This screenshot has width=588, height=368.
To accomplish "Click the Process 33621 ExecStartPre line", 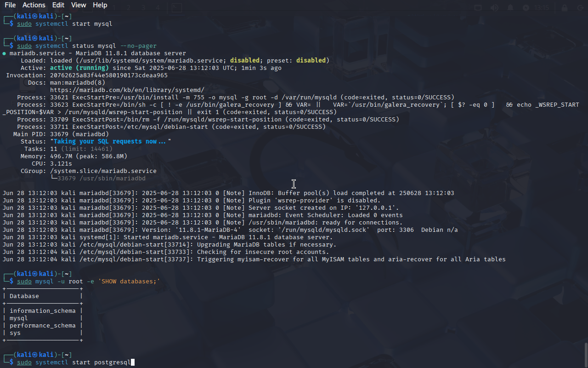I will click(236, 97).
